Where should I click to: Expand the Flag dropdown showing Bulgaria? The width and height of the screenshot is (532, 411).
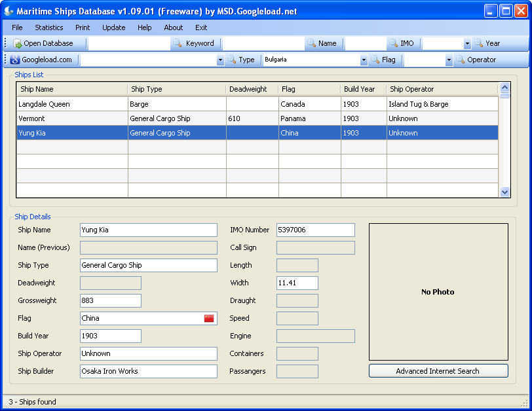coord(364,60)
